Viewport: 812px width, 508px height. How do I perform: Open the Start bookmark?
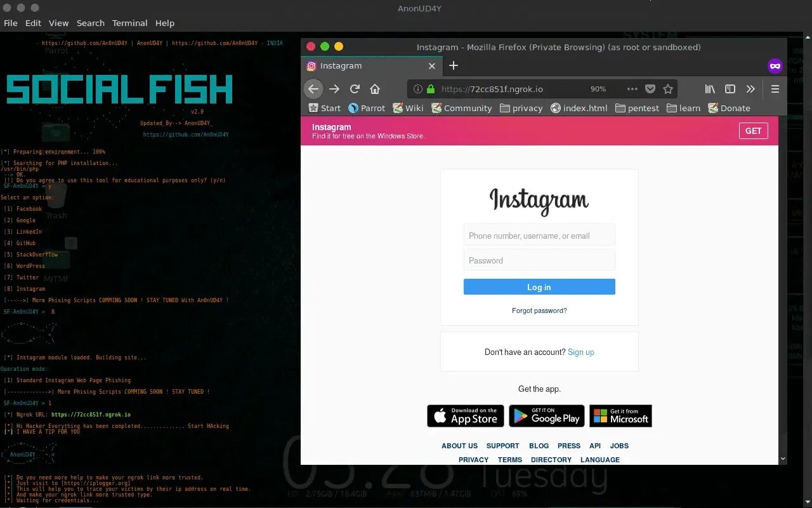(x=324, y=108)
